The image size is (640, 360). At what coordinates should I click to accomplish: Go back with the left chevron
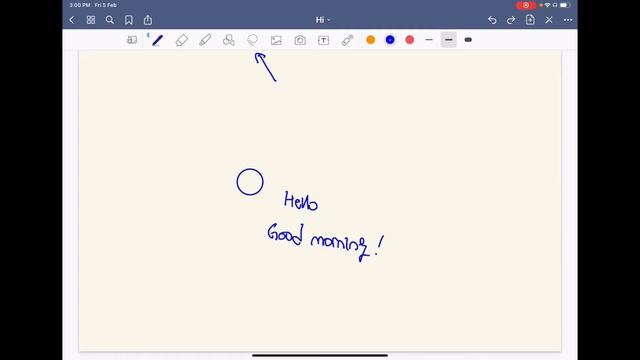coord(72,20)
